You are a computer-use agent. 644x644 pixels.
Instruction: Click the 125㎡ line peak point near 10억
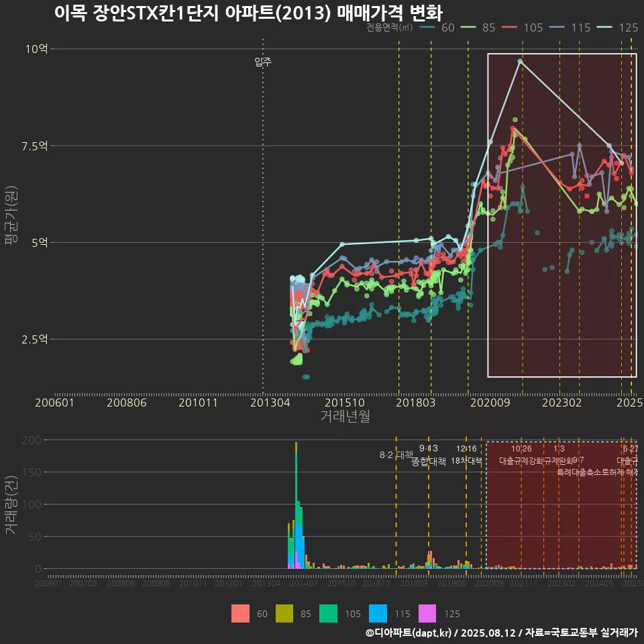click(x=520, y=61)
